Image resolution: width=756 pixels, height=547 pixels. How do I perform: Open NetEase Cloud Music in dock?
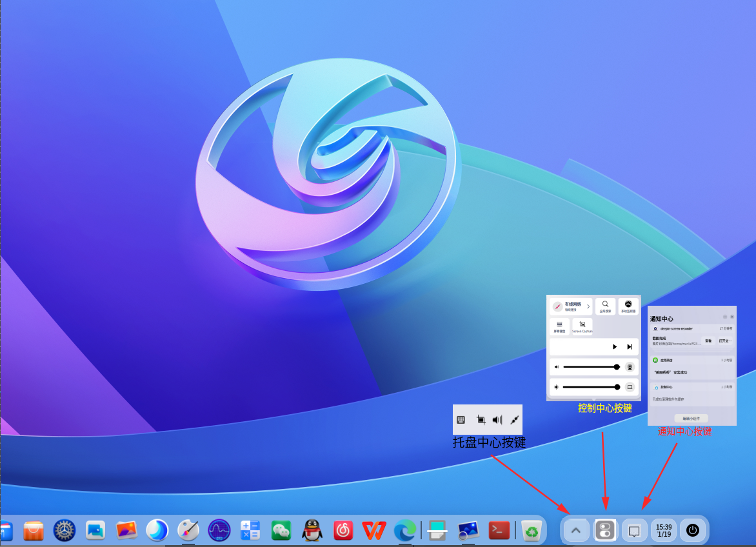(343, 530)
